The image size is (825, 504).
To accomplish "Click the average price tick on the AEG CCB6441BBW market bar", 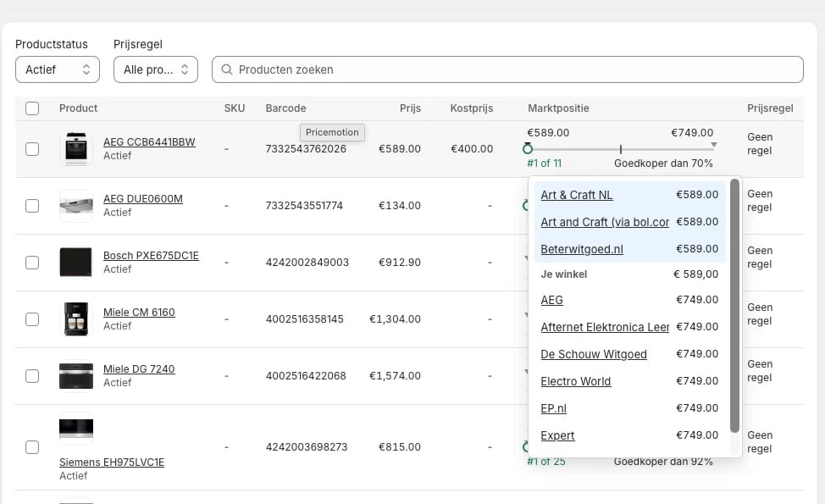I will point(621,149).
